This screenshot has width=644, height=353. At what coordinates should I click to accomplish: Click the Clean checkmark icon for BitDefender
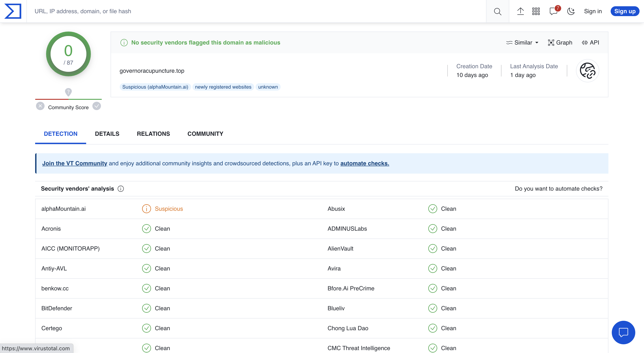(146, 308)
